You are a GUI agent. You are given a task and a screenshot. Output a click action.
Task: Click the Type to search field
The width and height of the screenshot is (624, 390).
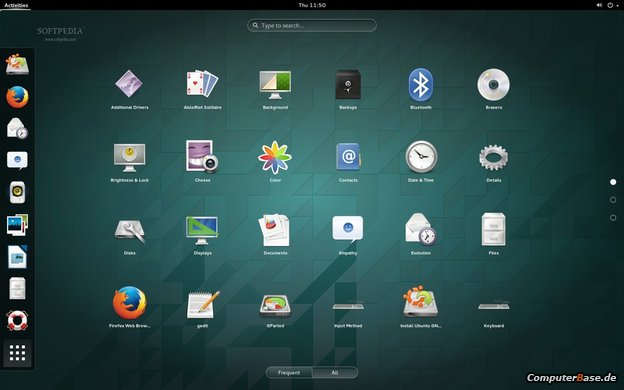[312, 25]
